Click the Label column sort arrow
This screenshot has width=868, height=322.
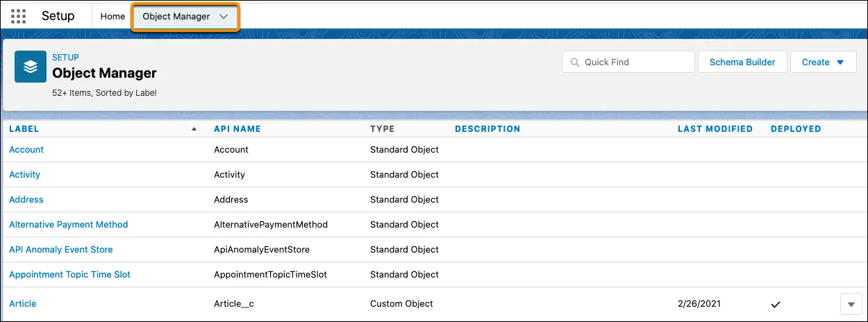point(194,129)
